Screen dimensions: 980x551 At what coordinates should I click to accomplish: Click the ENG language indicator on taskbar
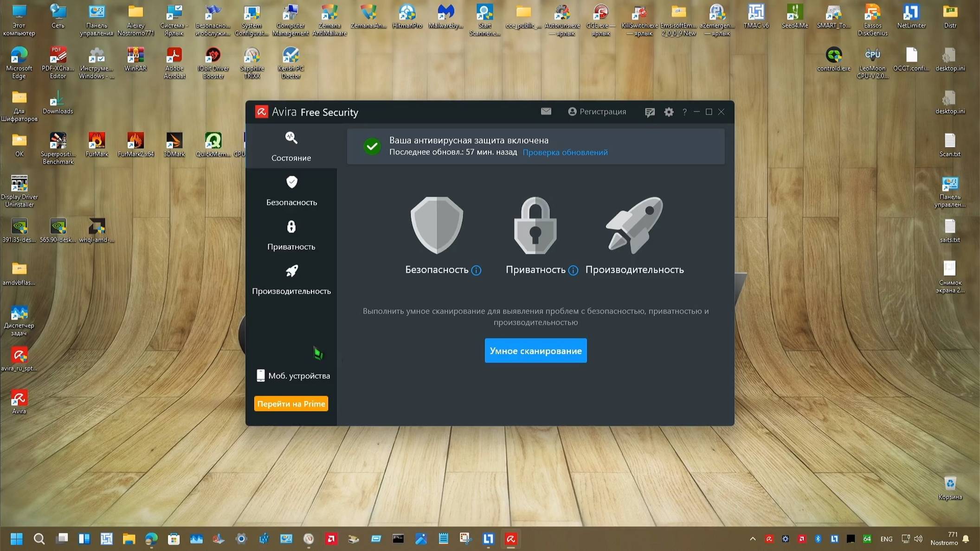click(886, 538)
